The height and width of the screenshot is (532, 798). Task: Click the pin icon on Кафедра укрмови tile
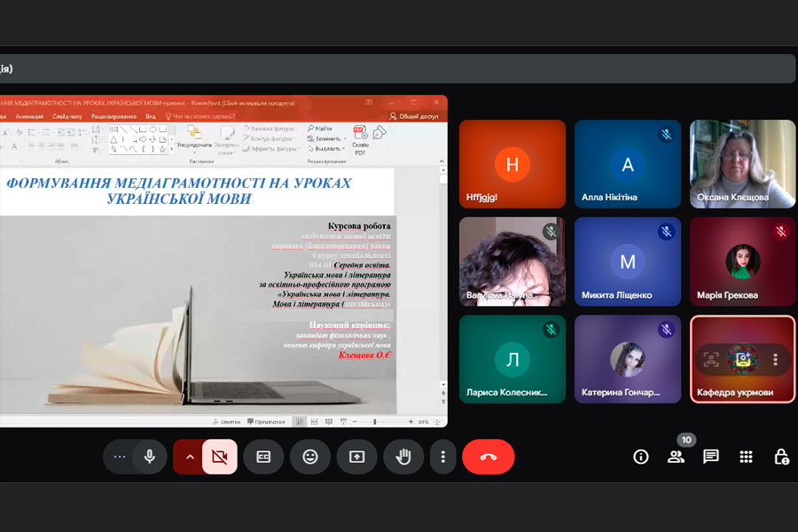(x=711, y=359)
